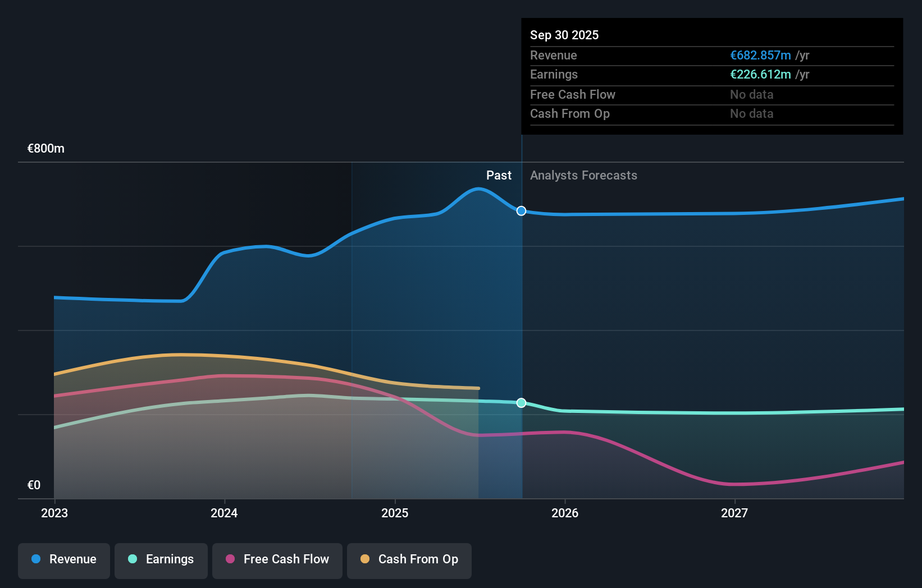Click the teal Earnings legend dot

(x=131, y=559)
